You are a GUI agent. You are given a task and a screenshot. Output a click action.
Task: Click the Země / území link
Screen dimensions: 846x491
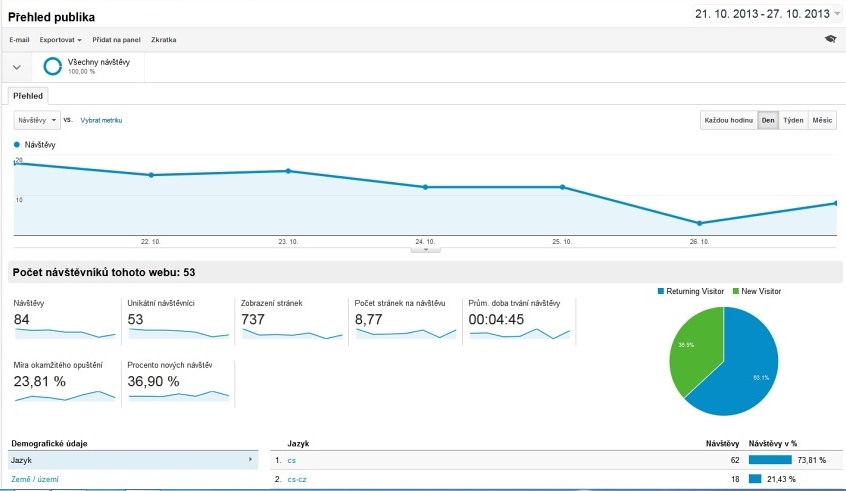[x=35, y=479]
